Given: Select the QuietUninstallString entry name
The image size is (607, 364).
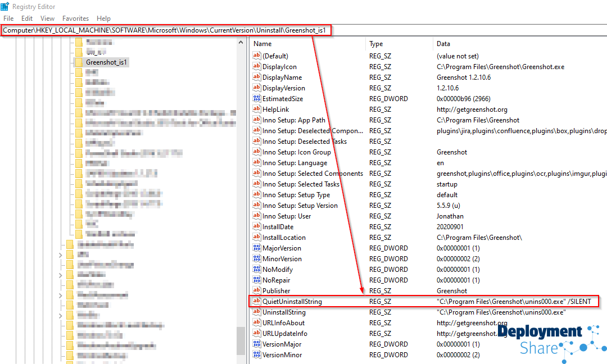Looking at the screenshot, I should [292, 301].
